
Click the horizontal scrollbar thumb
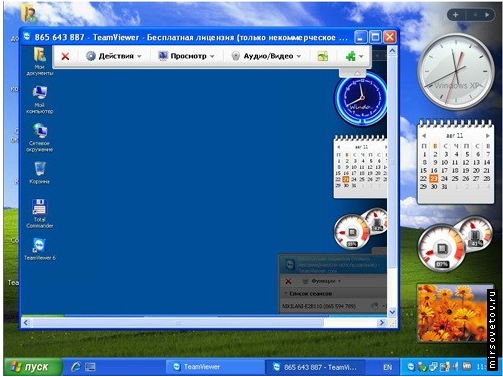pyautogui.click(x=177, y=322)
